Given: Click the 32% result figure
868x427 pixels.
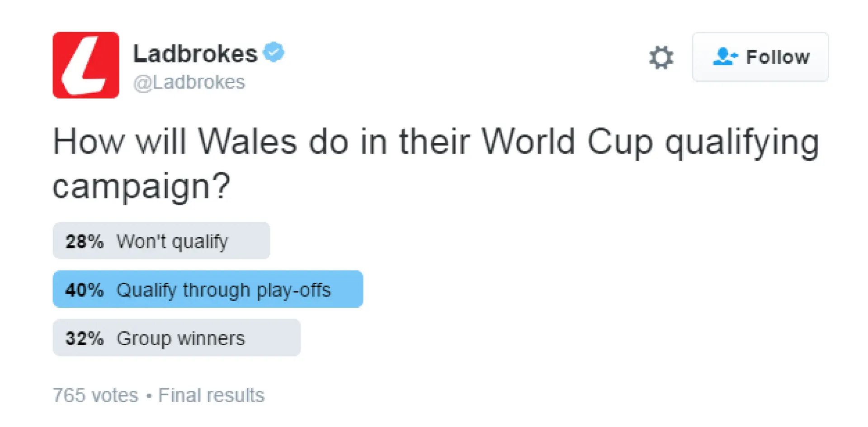Looking at the screenshot, I should coord(85,338).
